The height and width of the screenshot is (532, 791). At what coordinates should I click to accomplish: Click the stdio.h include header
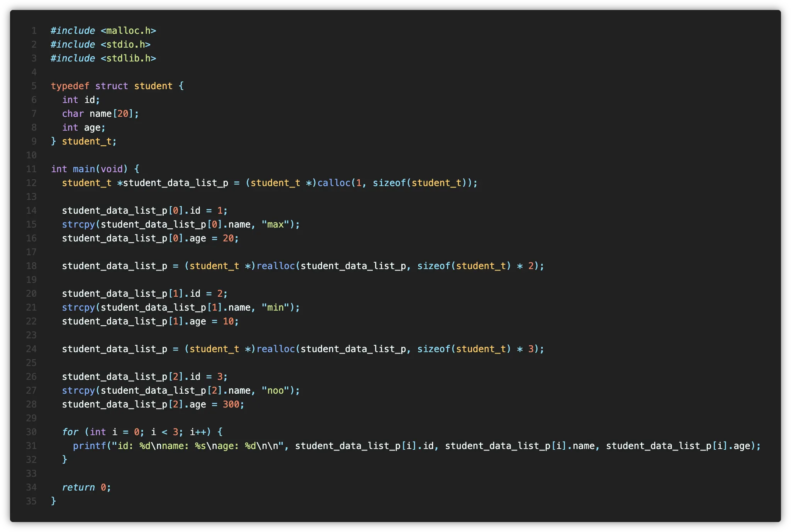tap(126, 44)
